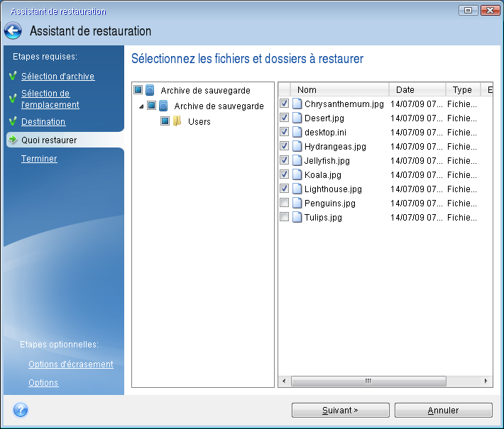Viewport: 504px width, 429px height.
Task: Click the Koala.jpg file icon
Action: coord(297,174)
